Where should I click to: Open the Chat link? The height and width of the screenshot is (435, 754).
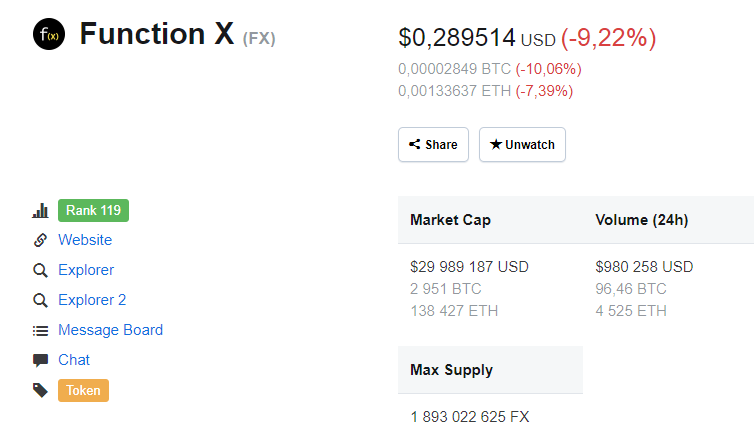tap(74, 360)
